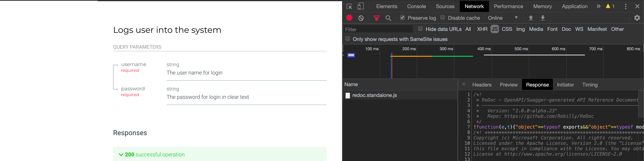The height and width of the screenshot is (161, 644).
Task: Toggle the device toolbar icon
Action: coord(360,6)
